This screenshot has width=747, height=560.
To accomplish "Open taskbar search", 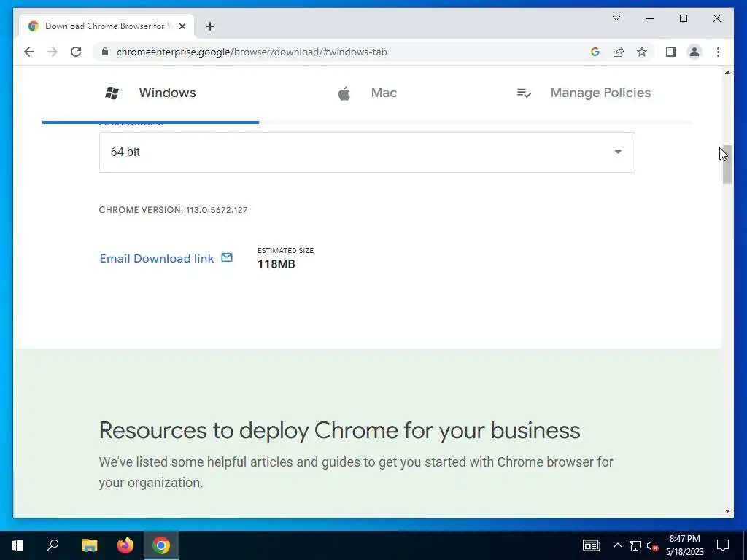I will tap(53, 545).
